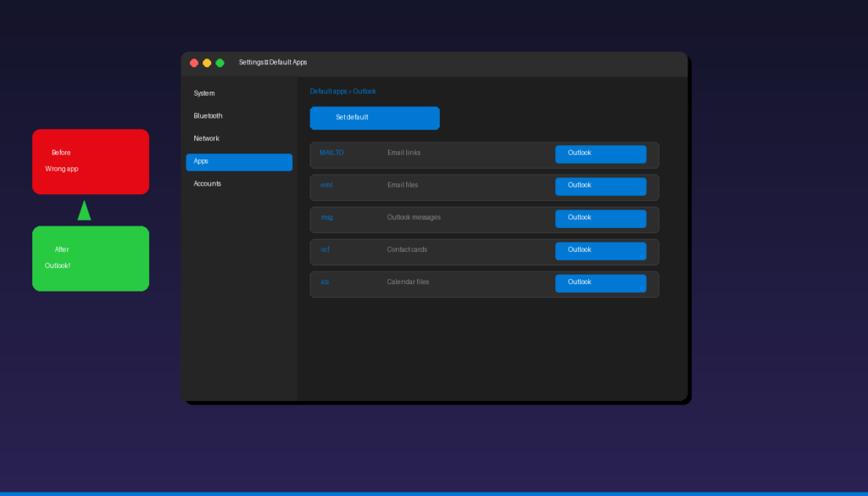Screen dimensions: 868x496
Task: Click the Outlook button for .eml Email files
Action: [600, 186]
